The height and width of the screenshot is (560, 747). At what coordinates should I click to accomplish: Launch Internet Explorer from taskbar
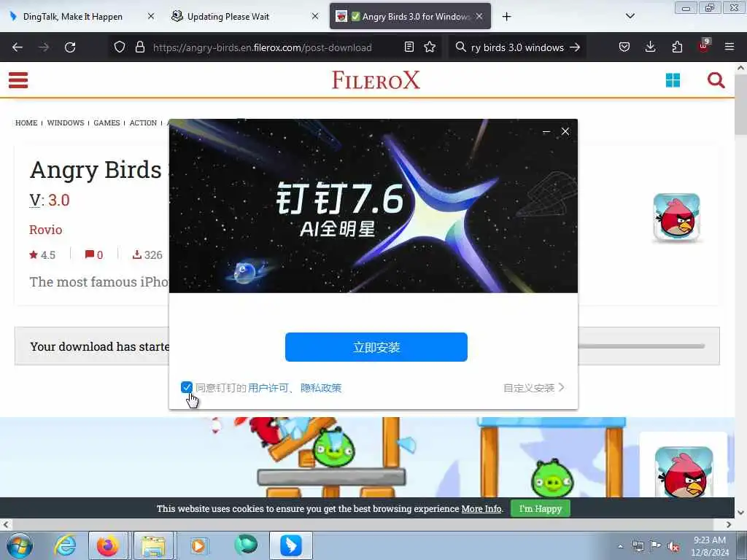(x=65, y=545)
